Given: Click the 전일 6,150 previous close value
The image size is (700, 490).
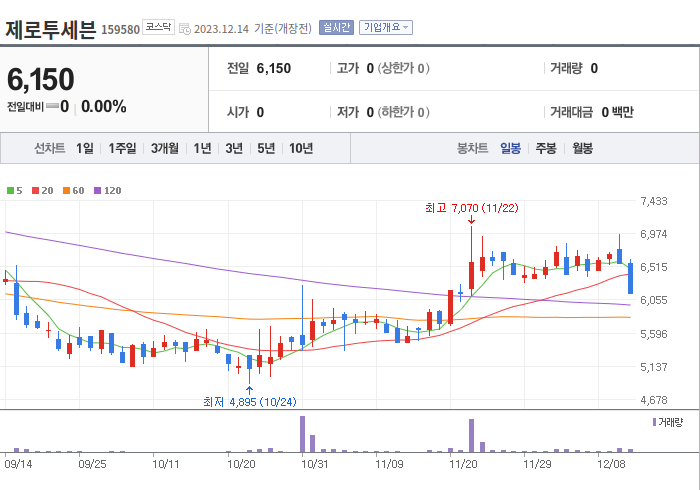Looking at the screenshot, I should [x=274, y=68].
